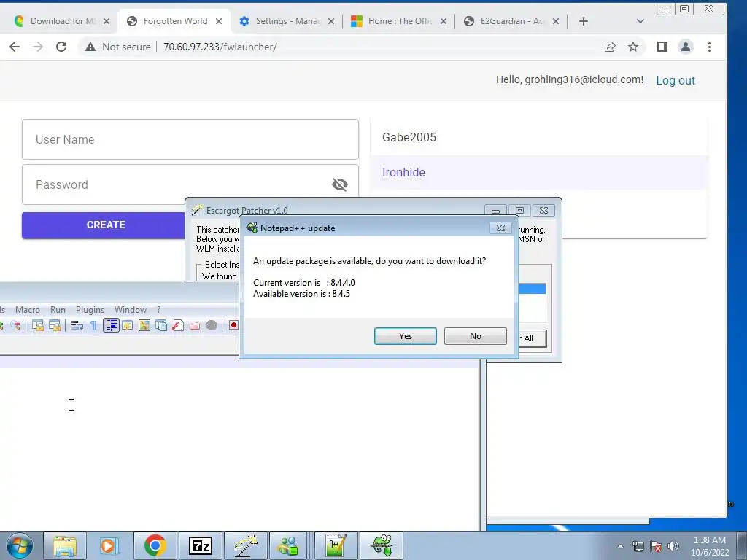747x560 pixels.
Task: Click the CREATE button on the web page
Action: 106,225
